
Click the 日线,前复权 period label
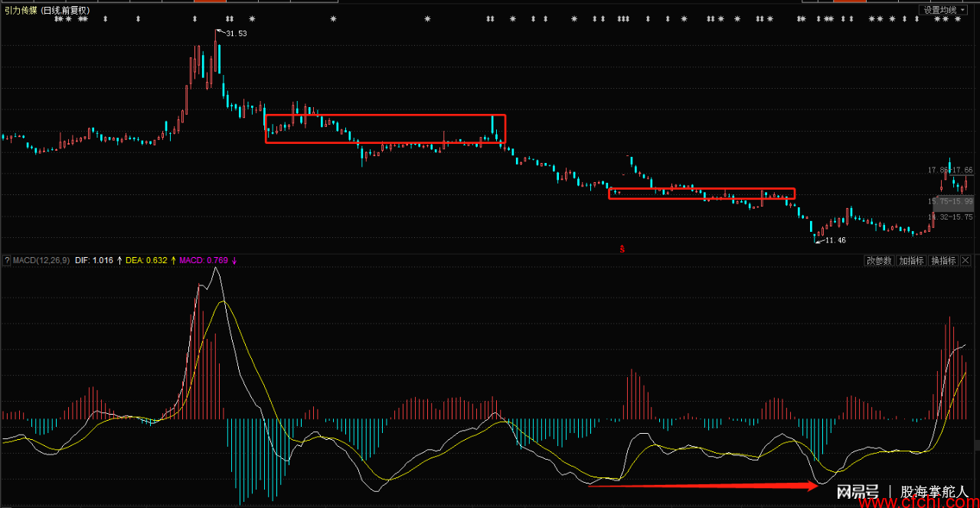coord(65,10)
